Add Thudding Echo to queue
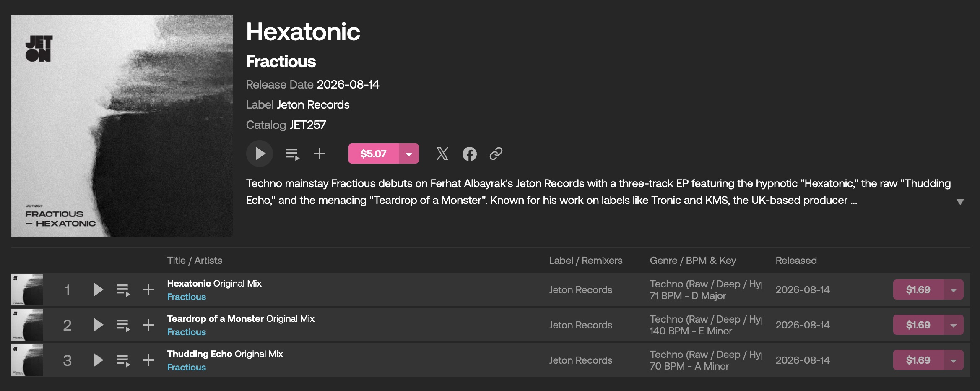The width and height of the screenshot is (980, 391). (x=123, y=360)
